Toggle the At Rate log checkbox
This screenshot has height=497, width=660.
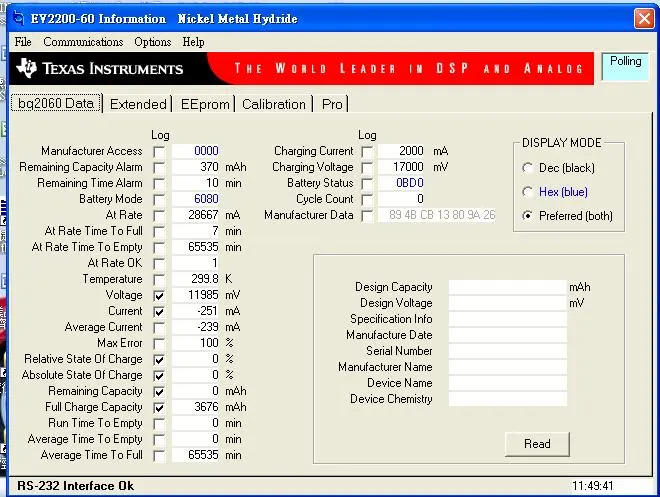pyautogui.click(x=159, y=215)
